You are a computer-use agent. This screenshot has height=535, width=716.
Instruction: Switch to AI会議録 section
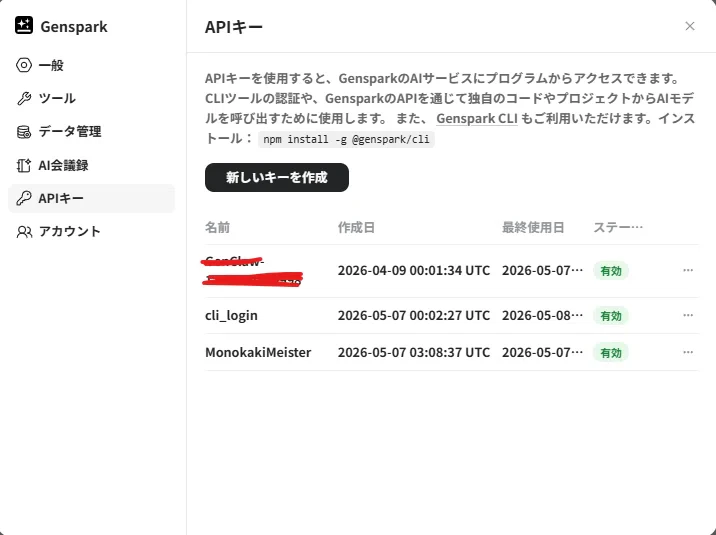(x=91, y=165)
